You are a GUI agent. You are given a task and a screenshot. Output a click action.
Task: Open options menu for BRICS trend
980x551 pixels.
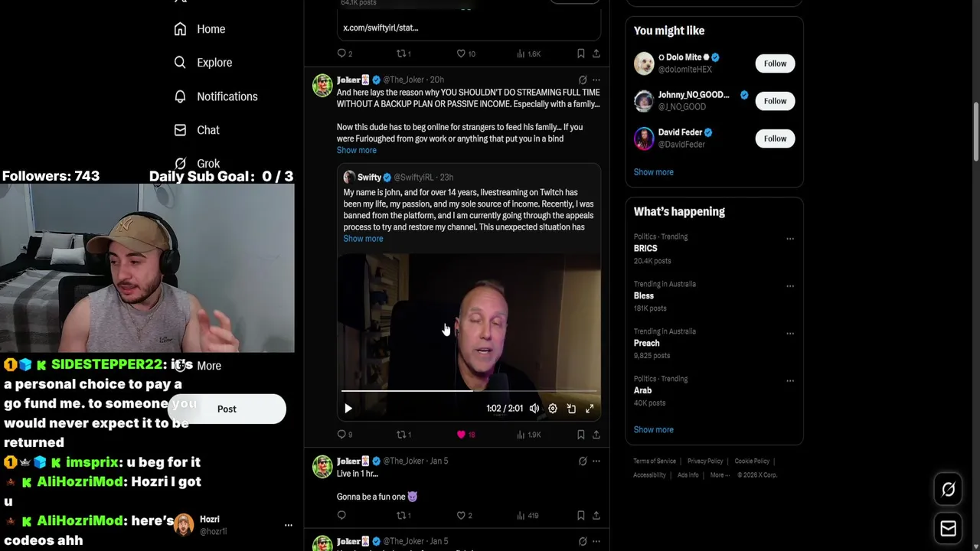(x=789, y=239)
